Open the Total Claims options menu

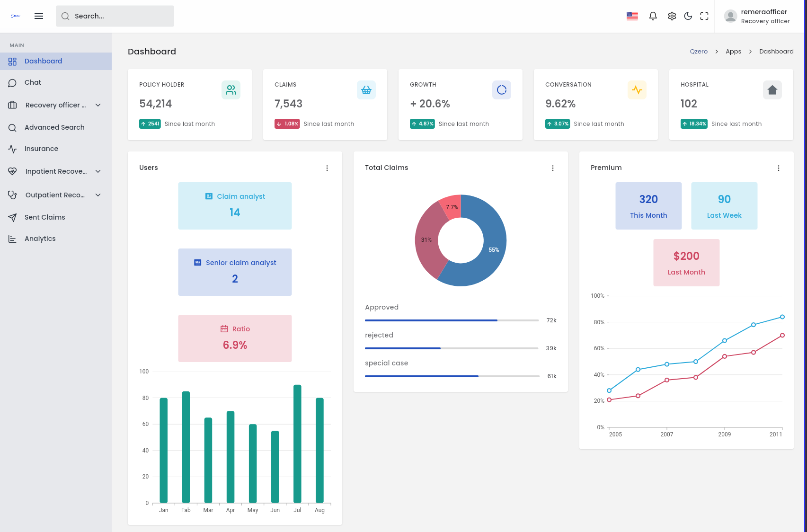click(x=553, y=168)
